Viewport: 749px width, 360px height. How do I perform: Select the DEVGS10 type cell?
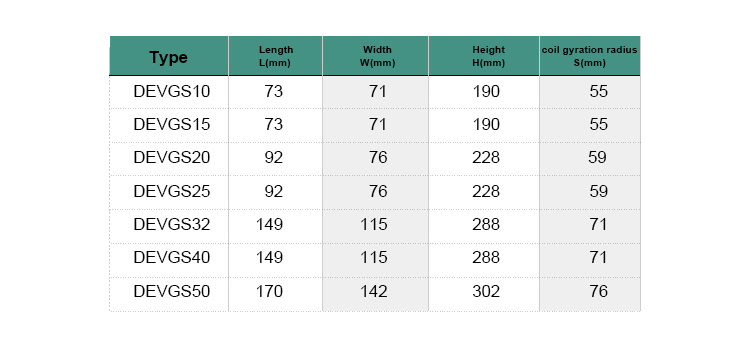click(x=171, y=91)
